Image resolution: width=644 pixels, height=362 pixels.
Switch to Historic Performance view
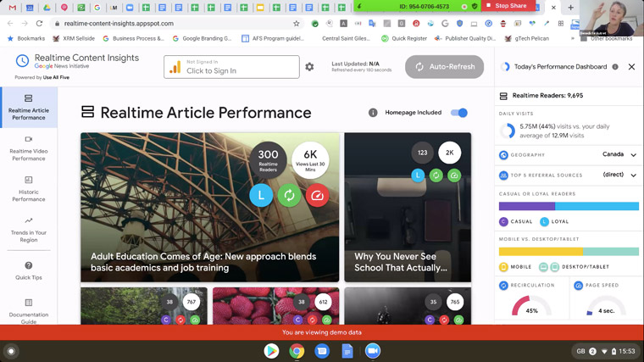click(x=28, y=189)
